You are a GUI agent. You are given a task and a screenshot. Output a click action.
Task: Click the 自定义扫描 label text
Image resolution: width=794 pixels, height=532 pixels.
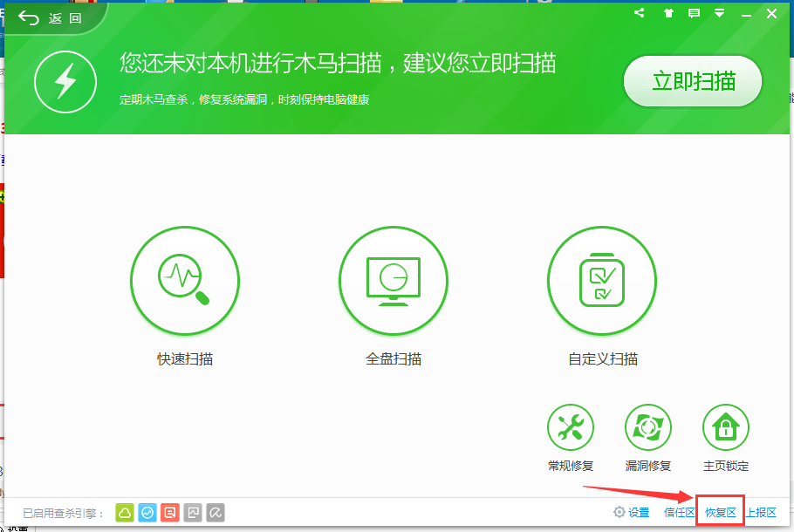(x=603, y=359)
